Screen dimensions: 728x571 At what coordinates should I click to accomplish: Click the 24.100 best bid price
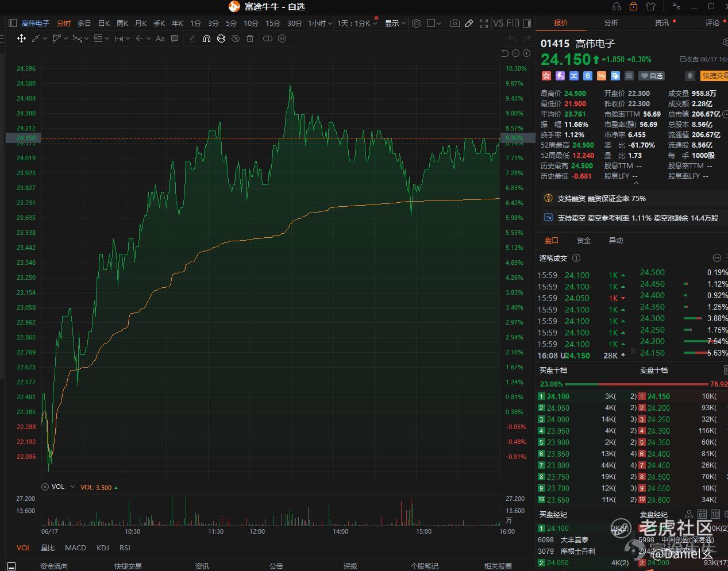(558, 396)
